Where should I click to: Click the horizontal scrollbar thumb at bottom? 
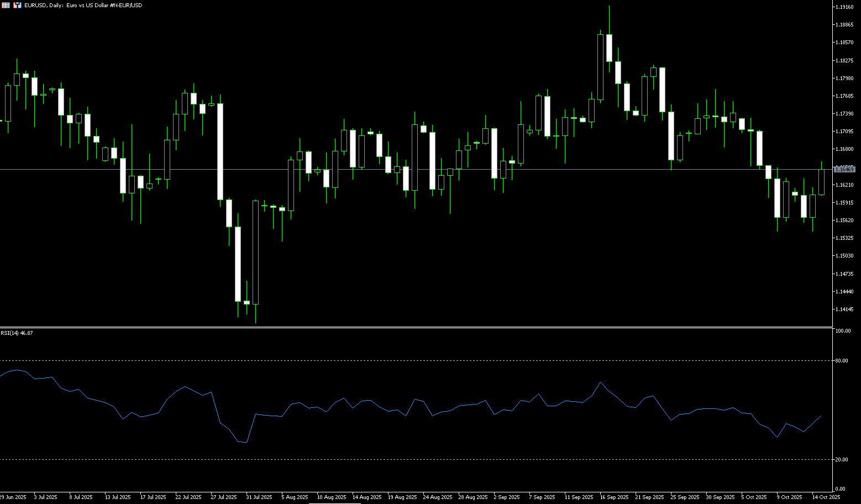click(334, 503)
